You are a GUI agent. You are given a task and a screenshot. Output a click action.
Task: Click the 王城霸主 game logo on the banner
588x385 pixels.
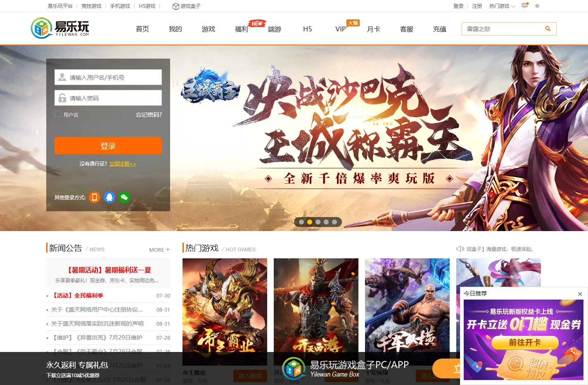tap(210, 86)
